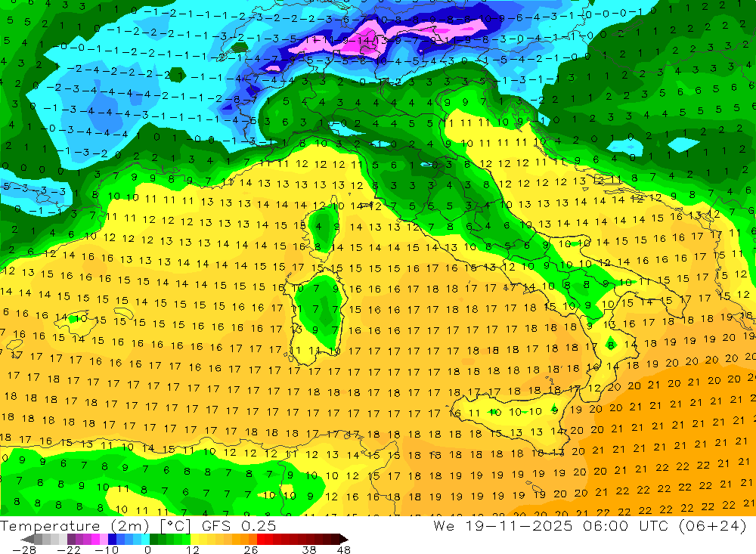Screen dimensions: 756x554
Task: Click the '26' legend scale label
Action: pos(251,550)
